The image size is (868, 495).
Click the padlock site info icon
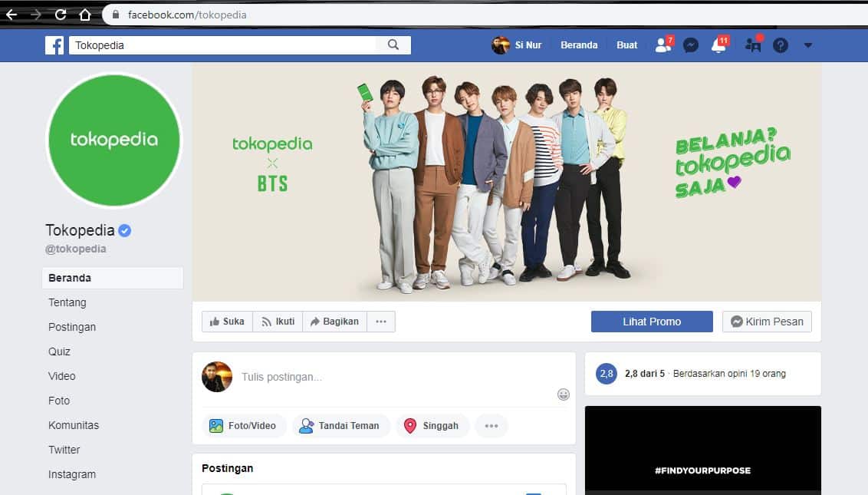click(x=116, y=15)
